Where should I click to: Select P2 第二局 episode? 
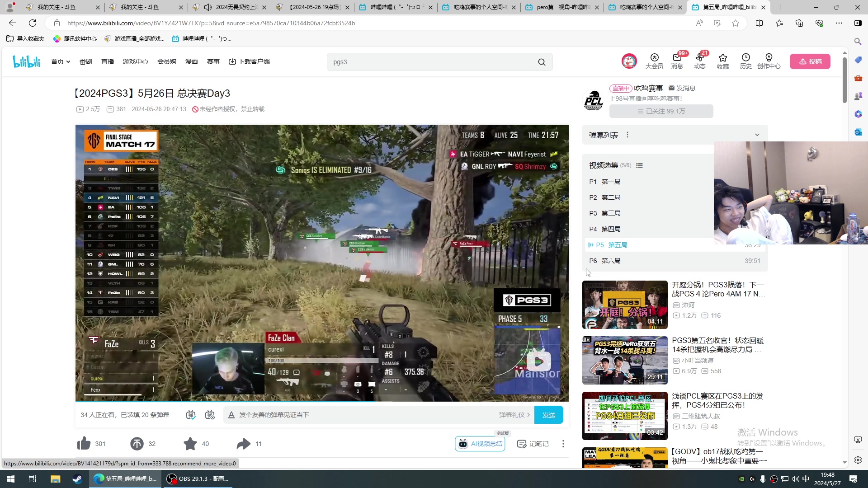675,197
